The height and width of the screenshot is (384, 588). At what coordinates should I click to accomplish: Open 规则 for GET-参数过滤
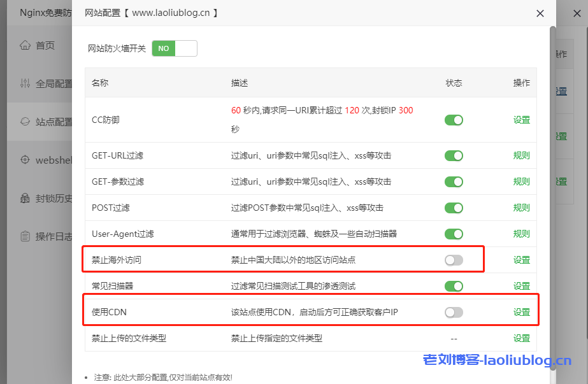click(x=521, y=181)
